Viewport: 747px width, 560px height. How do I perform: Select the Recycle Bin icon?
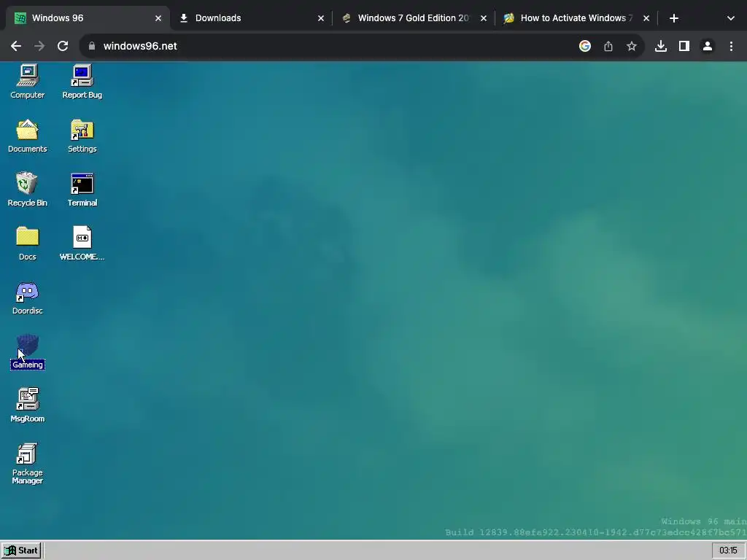click(x=28, y=190)
